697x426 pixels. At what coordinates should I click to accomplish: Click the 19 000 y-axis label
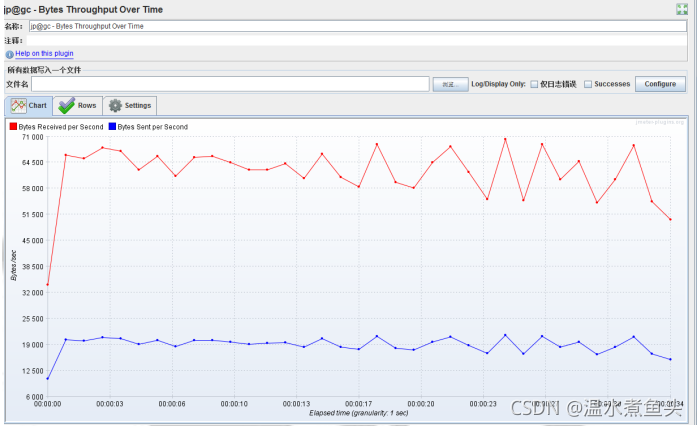pos(32,345)
